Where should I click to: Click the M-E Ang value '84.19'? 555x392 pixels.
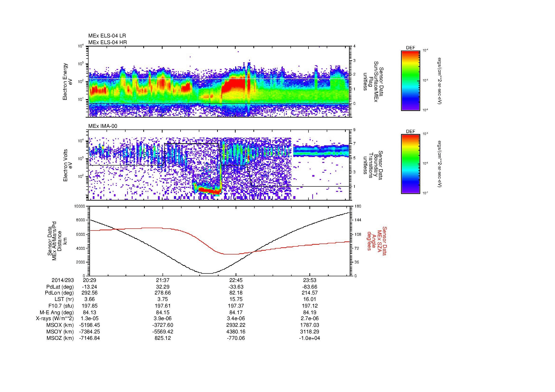point(310,313)
